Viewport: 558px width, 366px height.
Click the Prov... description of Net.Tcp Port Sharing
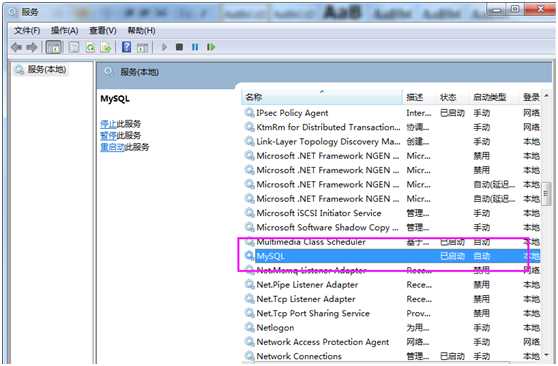pyautogui.click(x=418, y=314)
